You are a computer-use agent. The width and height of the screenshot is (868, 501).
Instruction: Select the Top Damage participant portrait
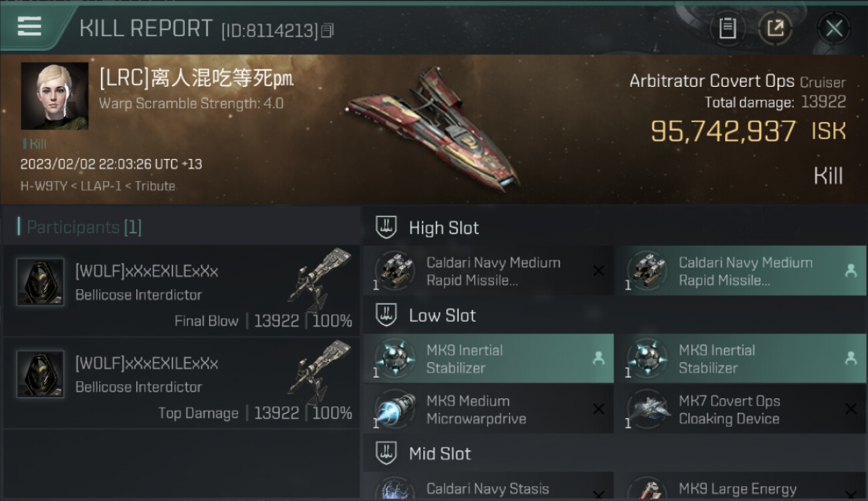(40, 374)
